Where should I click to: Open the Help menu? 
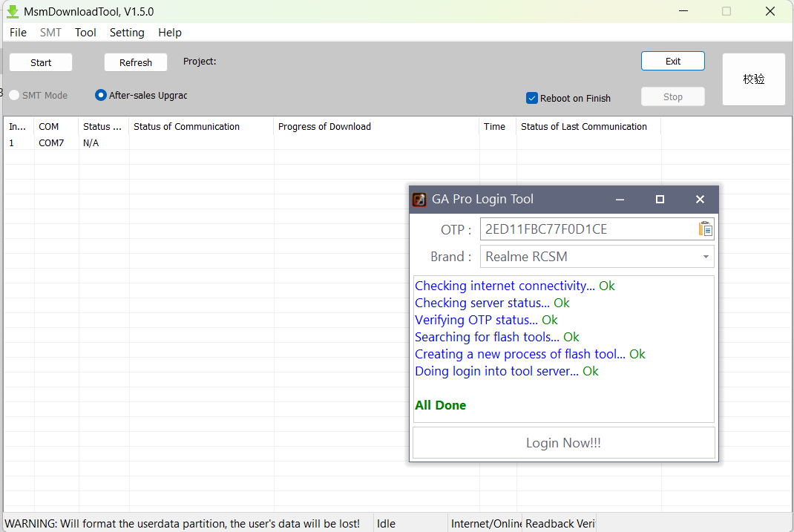coord(170,33)
